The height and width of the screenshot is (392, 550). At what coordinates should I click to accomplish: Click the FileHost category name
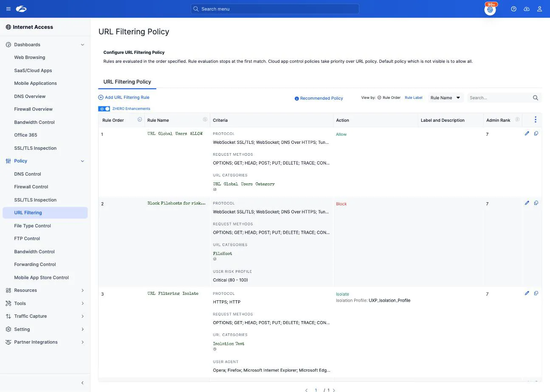pos(223,253)
